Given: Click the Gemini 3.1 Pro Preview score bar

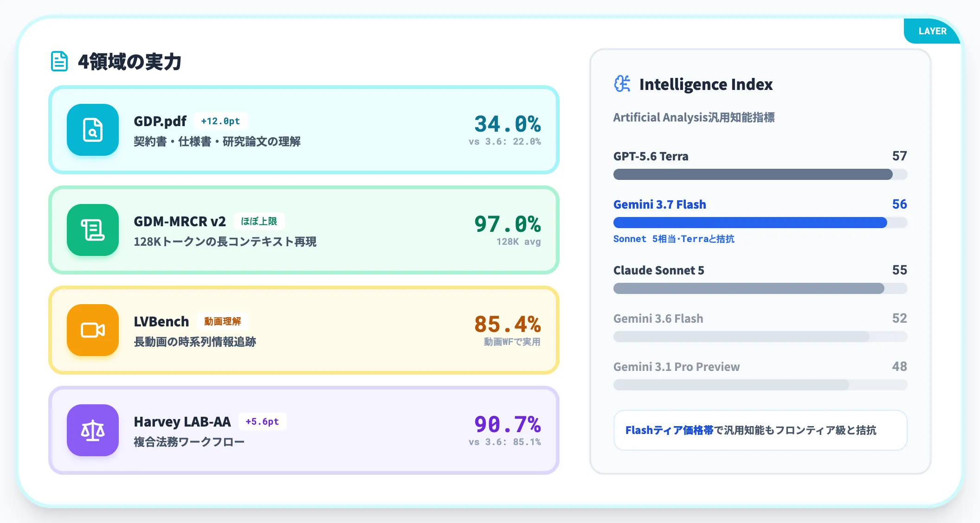Looking at the screenshot, I should [760, 385].
